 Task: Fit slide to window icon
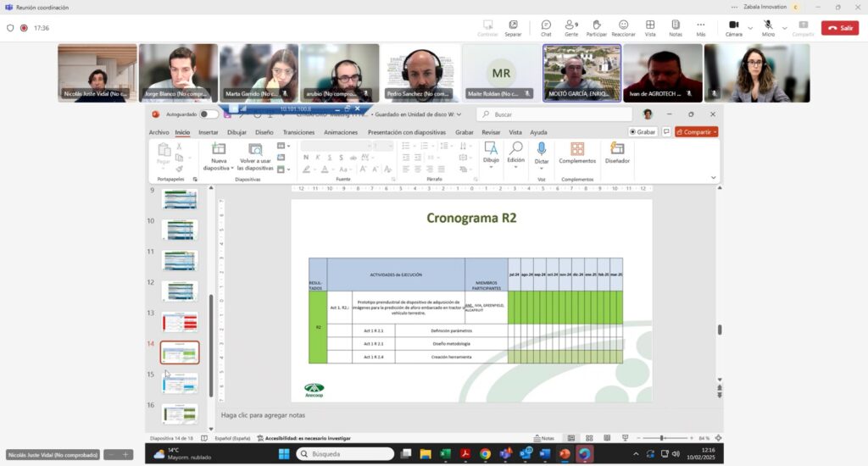pos(718,438)
